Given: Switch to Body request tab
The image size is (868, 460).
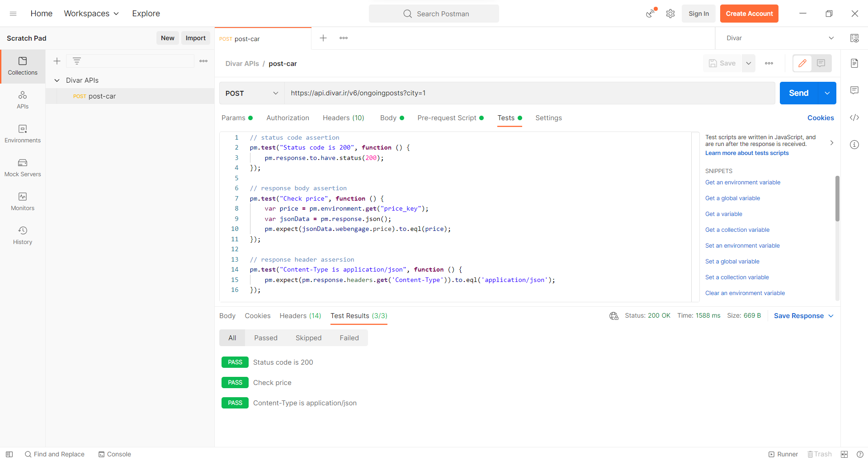Looking at the screenshot, I should click(392, 118).
